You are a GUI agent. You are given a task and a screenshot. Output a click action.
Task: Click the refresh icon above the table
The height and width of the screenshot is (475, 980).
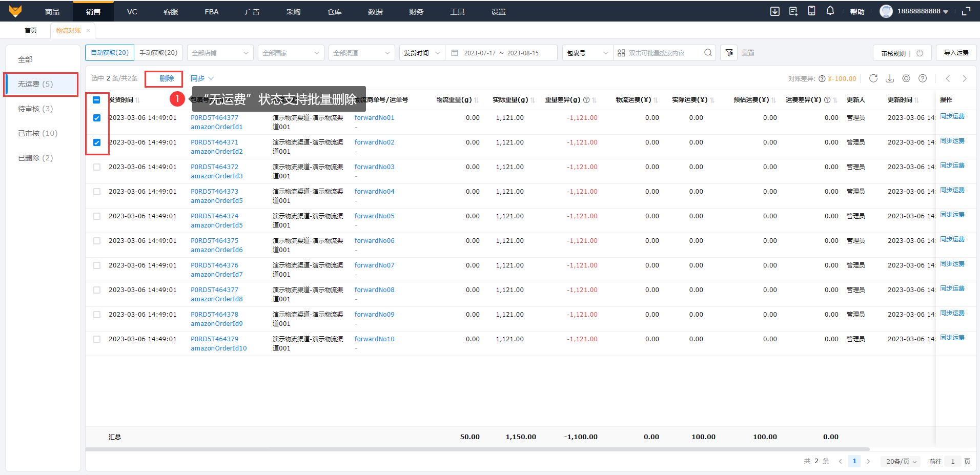[873, 78]
